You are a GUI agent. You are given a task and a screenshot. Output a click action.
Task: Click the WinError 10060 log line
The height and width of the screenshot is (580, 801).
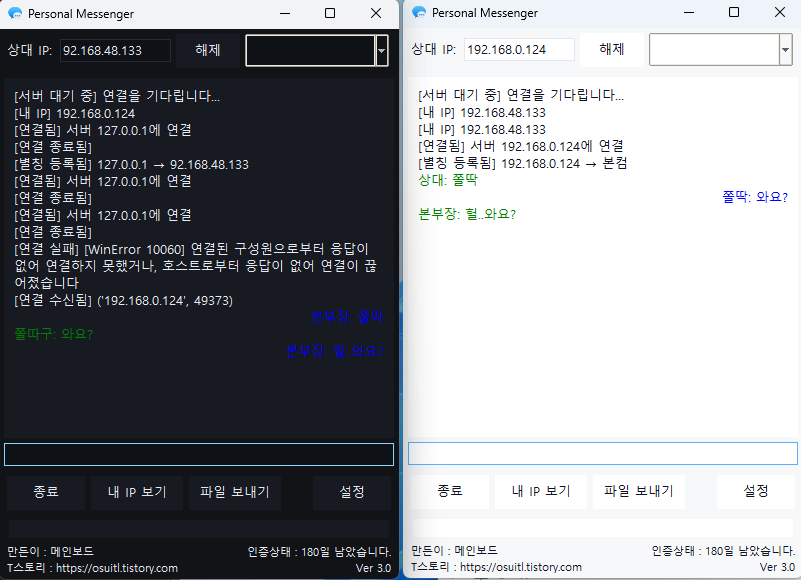click(196, 266)
